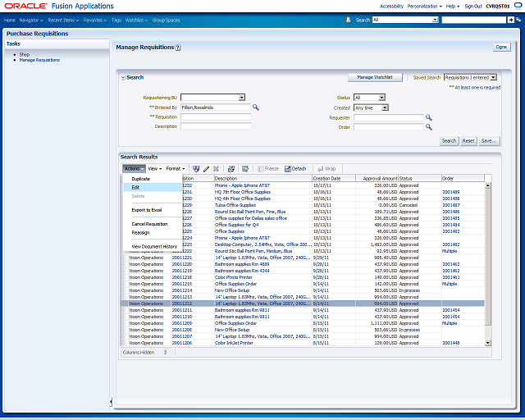525x420 pixels.
Task: Open the Saved Search dropdown
Action: [493, 77]
